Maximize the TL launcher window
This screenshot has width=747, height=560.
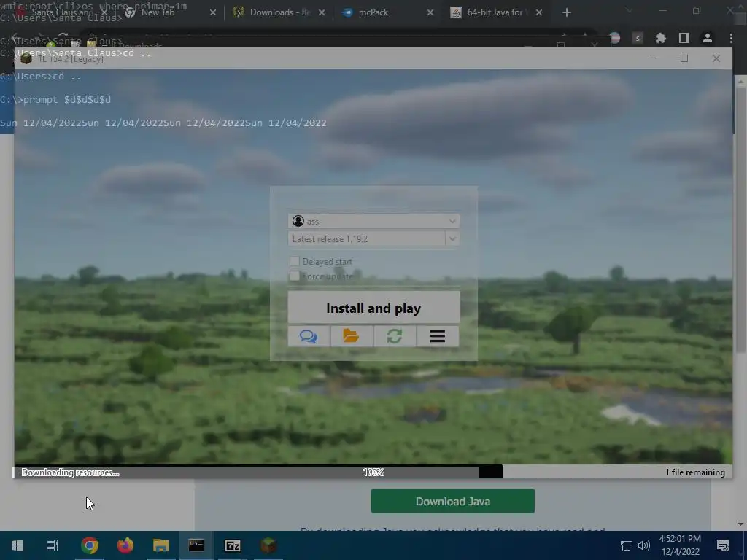click(x=684, y=58)
